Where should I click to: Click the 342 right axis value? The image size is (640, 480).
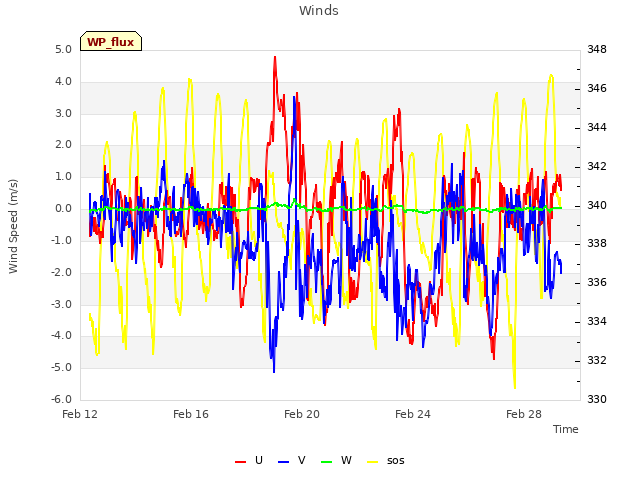pos(597,167)
